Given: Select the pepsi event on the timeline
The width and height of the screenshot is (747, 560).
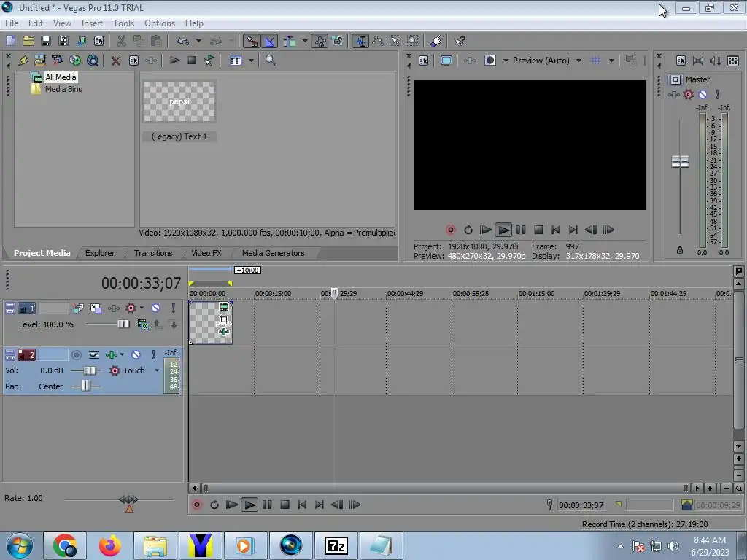Looking at the screenshot, I should 210,323.
